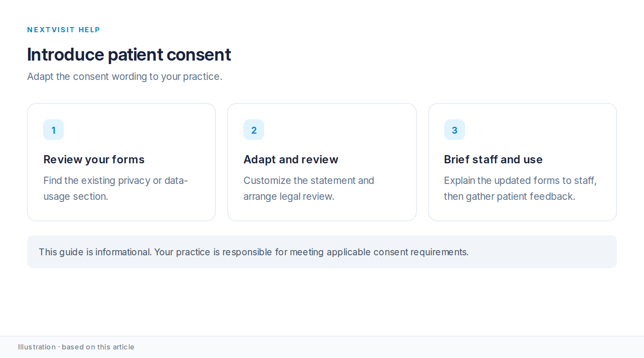This screenshot has width=644, height=358.
Task: Click the 'Brief staff and use' card title
Action: [493, 159]
